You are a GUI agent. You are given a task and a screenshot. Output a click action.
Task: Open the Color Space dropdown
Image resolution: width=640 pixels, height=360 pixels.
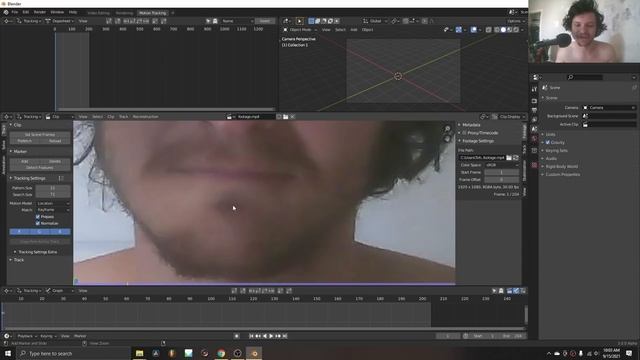coord(502,165)
